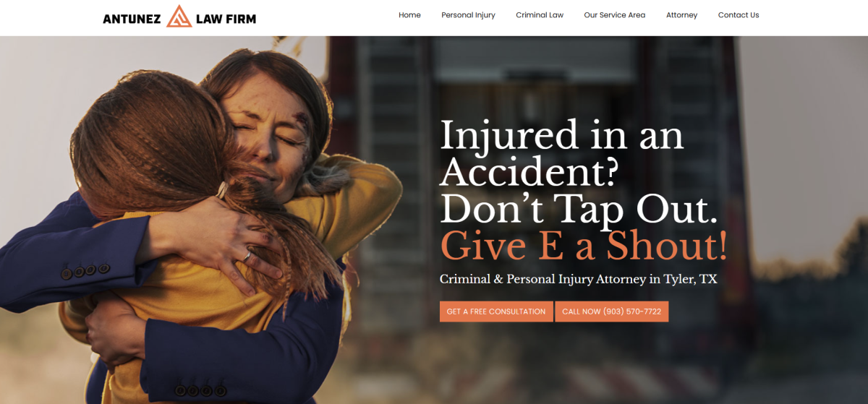Click the Tyler, TX attorney subheading
This screenshot has width=868, height=404.
pos(579,279)
